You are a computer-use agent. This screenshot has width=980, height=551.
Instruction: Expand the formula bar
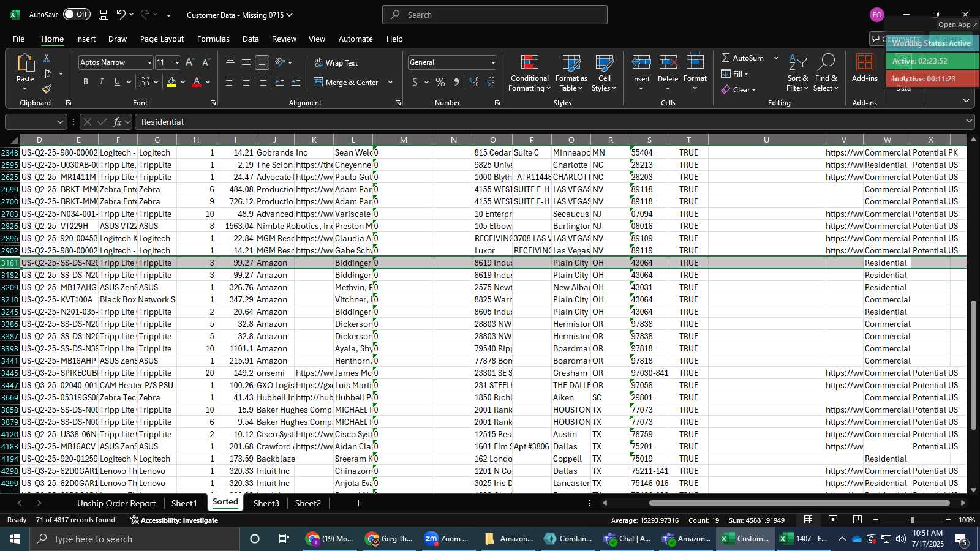pyautogui.click(x=969, y=122)
